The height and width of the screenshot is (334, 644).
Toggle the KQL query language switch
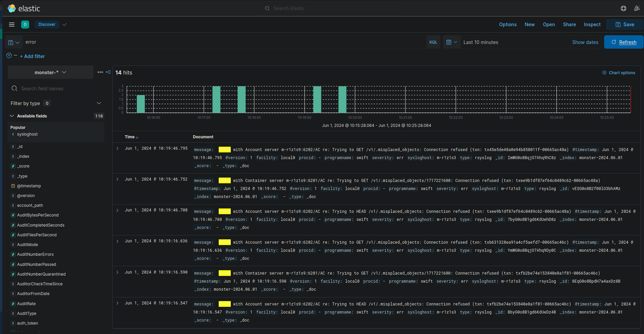(433, 42)
